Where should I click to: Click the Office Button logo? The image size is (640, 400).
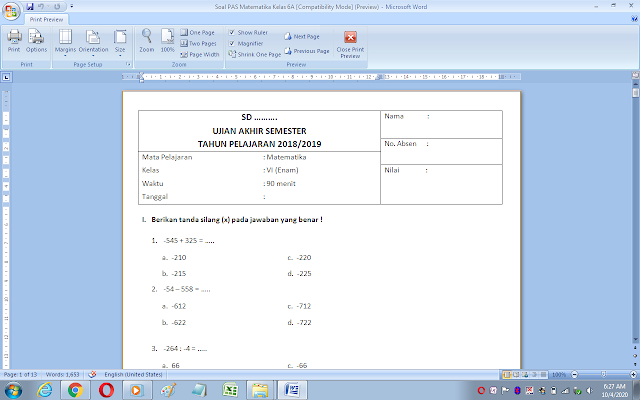[x=11, y=11]
